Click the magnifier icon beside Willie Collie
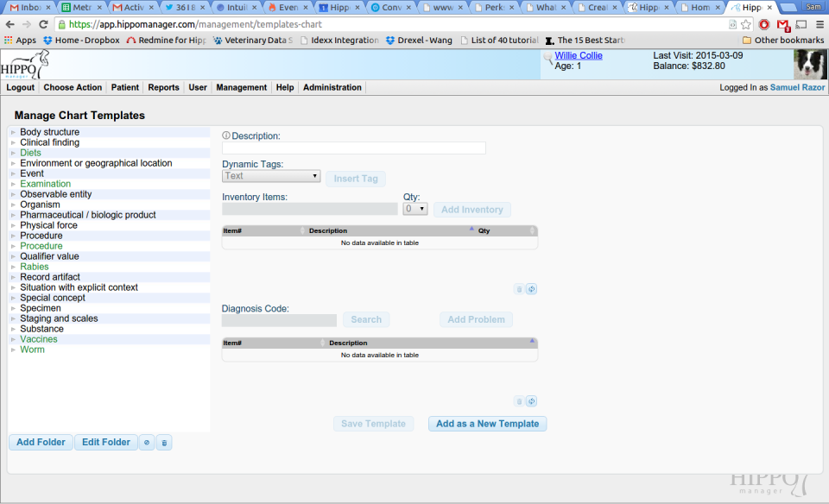This screenshot has width=829, height=504. [x=547, y=58]
